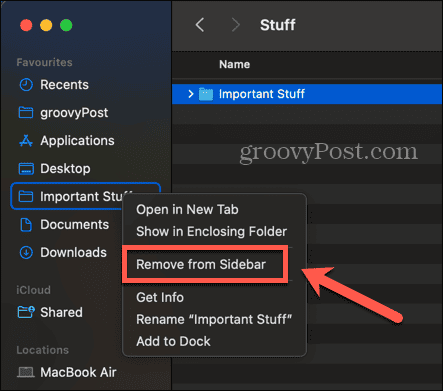Screen dimensions: 443x391
Task: Click the Favourites section heading
Action: (44, 62)
